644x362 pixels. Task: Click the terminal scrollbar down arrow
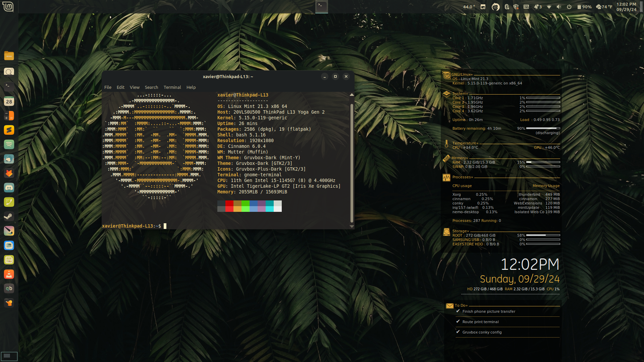click(352, 226)
